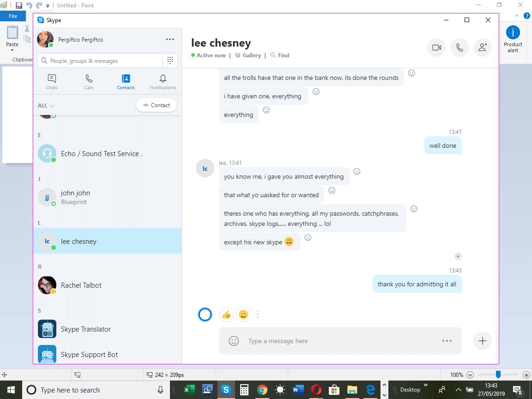The width and height of the screenshot is (532, 399).
Task: Open Word from the taskbar
Action: pyautogui.click(x=298, y=390)
